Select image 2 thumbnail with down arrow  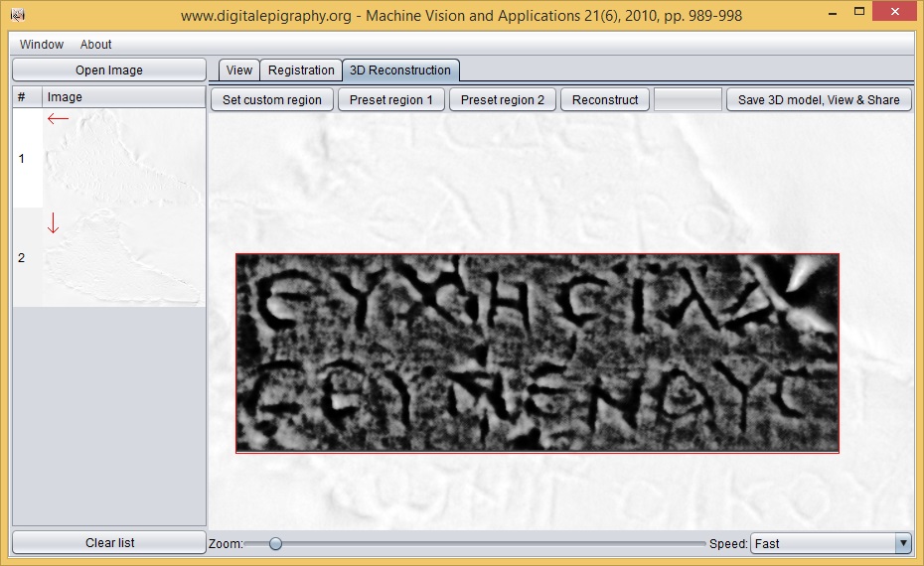123,257
